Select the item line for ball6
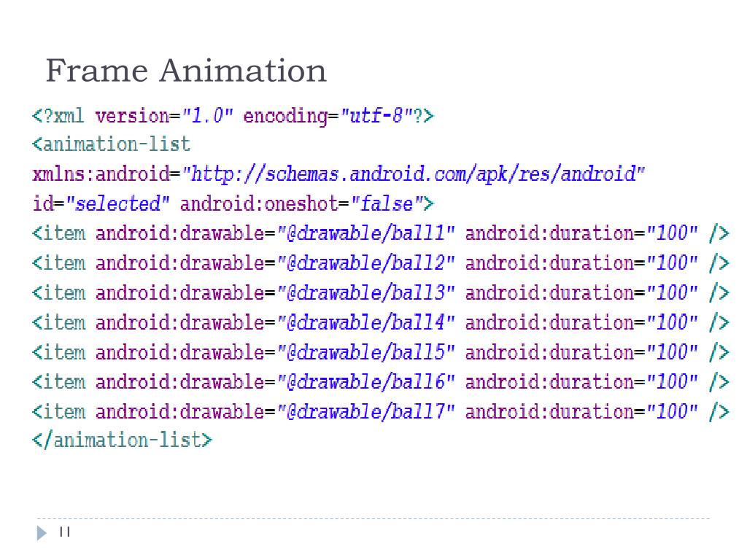Viewport: 747px width, 560px height. click(x=381, y=382)
